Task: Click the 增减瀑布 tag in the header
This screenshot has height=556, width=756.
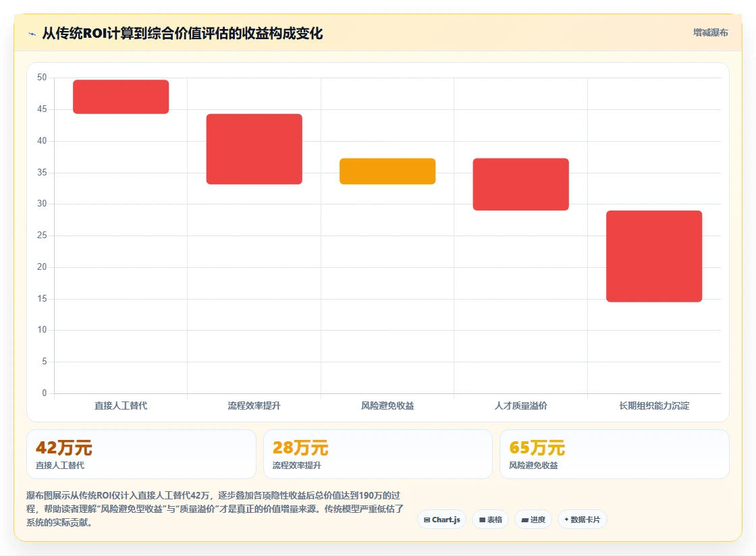Action: click(710, 33)
